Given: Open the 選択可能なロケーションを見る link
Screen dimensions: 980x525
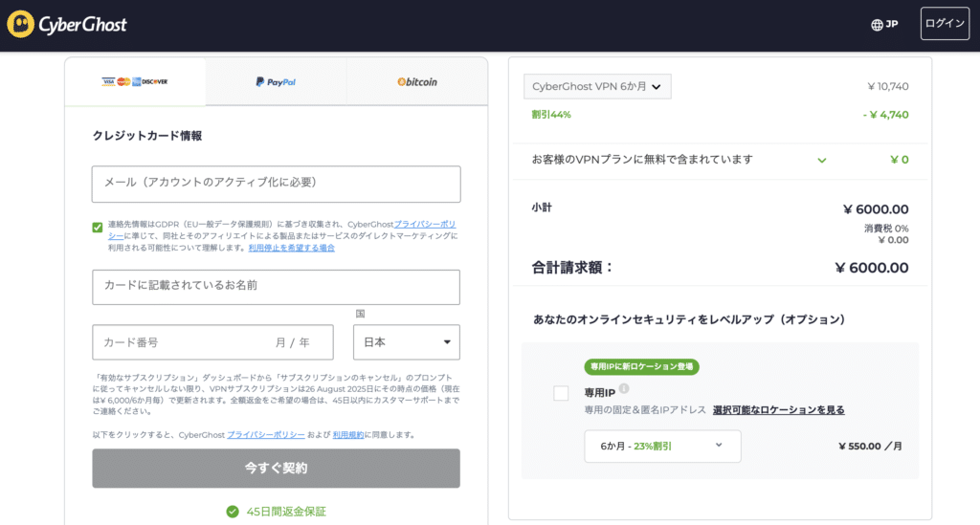Looking at the screenshot, I should click(x=779, y=410).
